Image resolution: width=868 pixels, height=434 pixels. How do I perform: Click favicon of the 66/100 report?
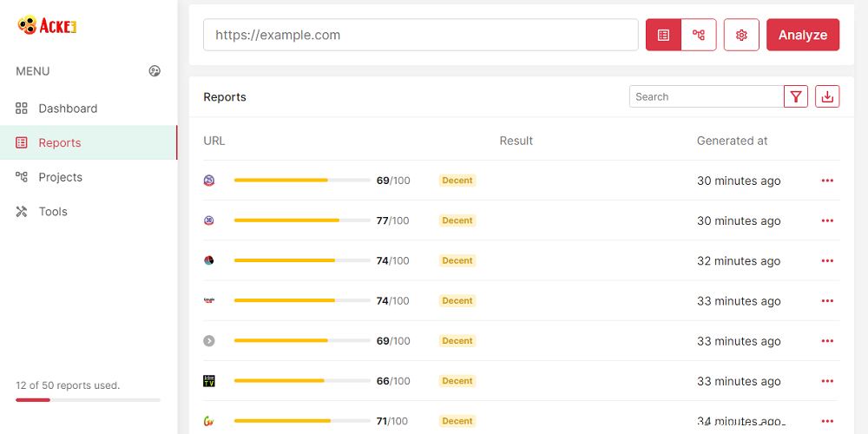coord(209,381)
